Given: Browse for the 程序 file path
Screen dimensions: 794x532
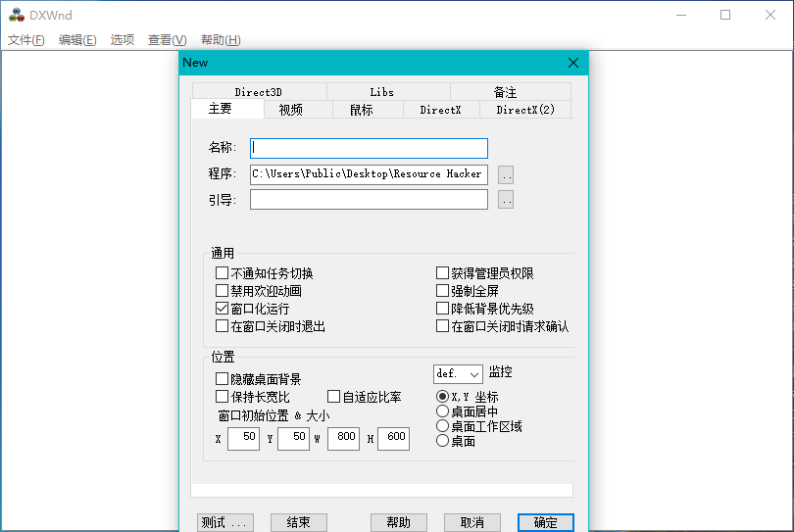Looking at the screenshot, I should point(506,174).
